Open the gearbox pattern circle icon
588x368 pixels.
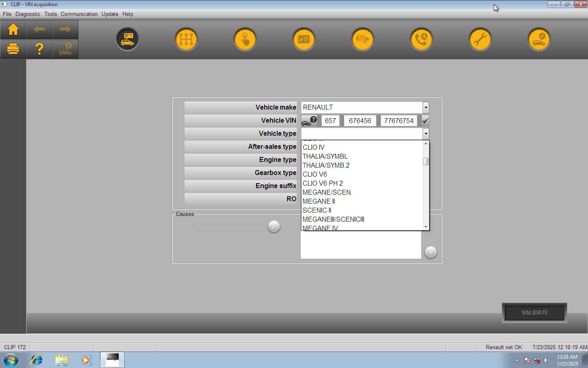[x=186, y=39]
